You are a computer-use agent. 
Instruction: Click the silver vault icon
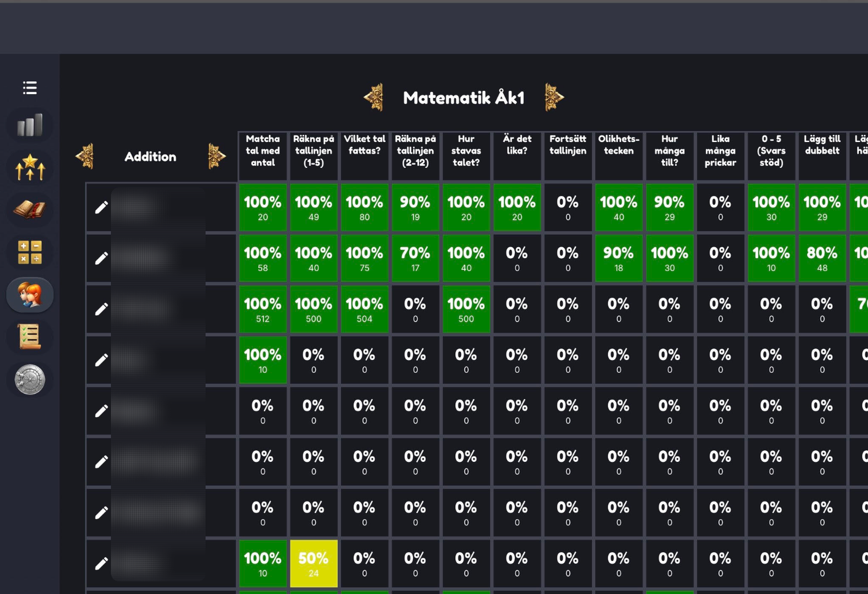click(30, 379)
